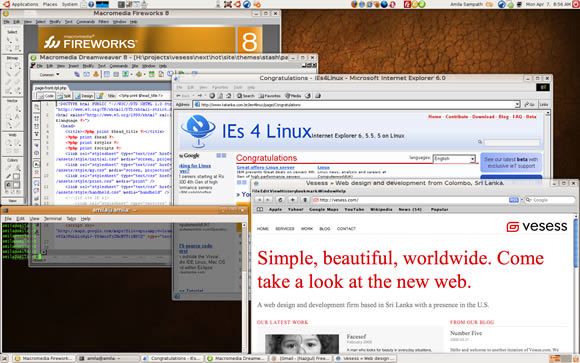The width and height of the screenshot is (580, 363).
Task: Click Safari's add bookmark plus button
Action: 292,200
